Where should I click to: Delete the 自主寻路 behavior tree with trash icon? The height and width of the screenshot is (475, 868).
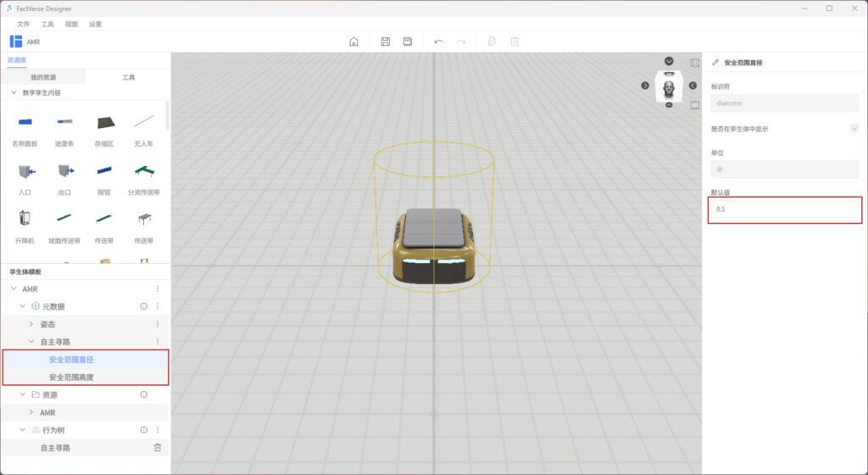[157, 447]
